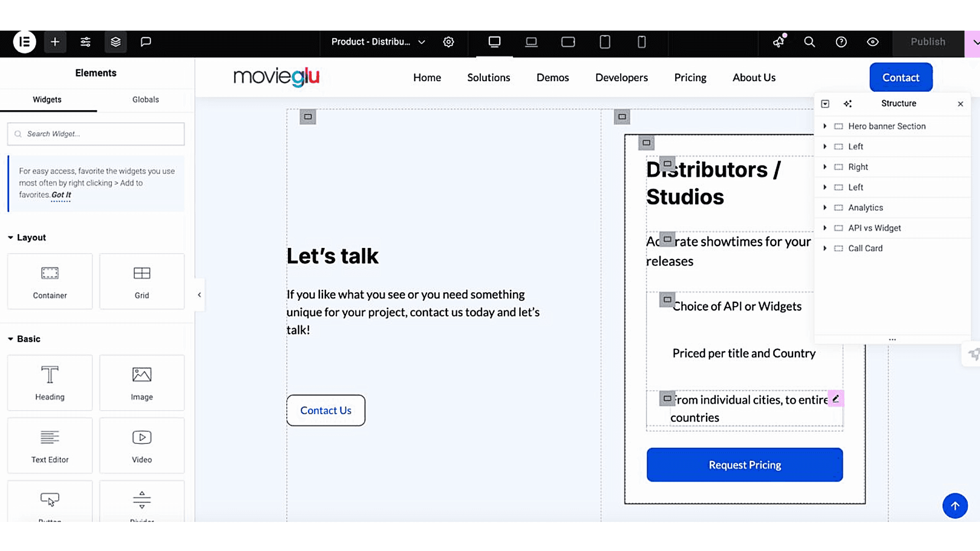
Task: Open Site Settings sliders icon
Action: pyautogui.click(x=85, y=42)
